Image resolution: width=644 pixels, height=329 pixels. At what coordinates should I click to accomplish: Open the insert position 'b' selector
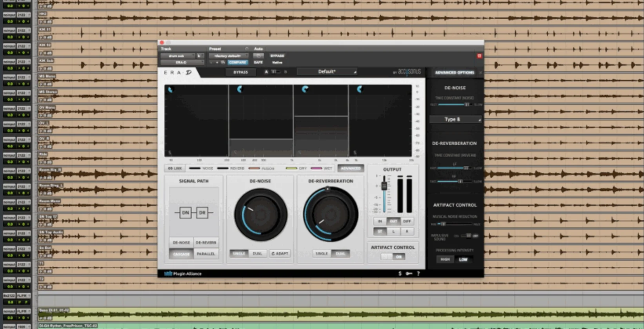(200, 56)
